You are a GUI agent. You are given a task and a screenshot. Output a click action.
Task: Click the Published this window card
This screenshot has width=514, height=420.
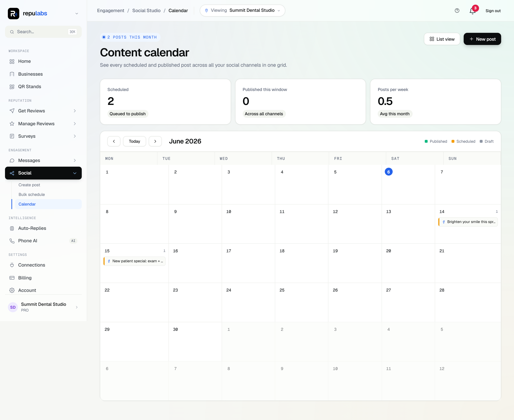click(x=300, y=102)
